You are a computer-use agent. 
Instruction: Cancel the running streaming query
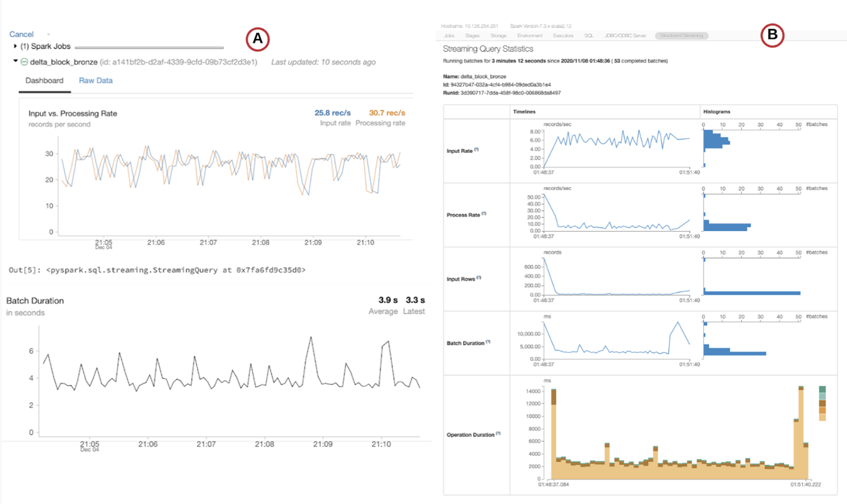tap(21, 34)
